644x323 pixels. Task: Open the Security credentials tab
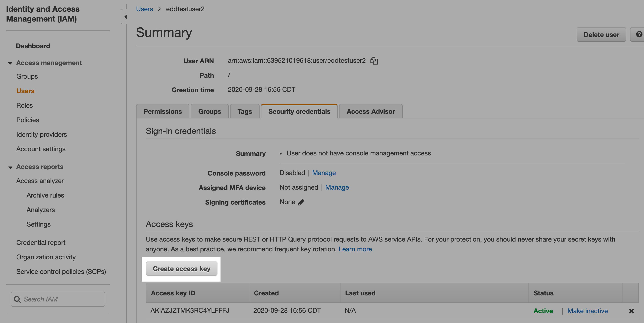299,111
